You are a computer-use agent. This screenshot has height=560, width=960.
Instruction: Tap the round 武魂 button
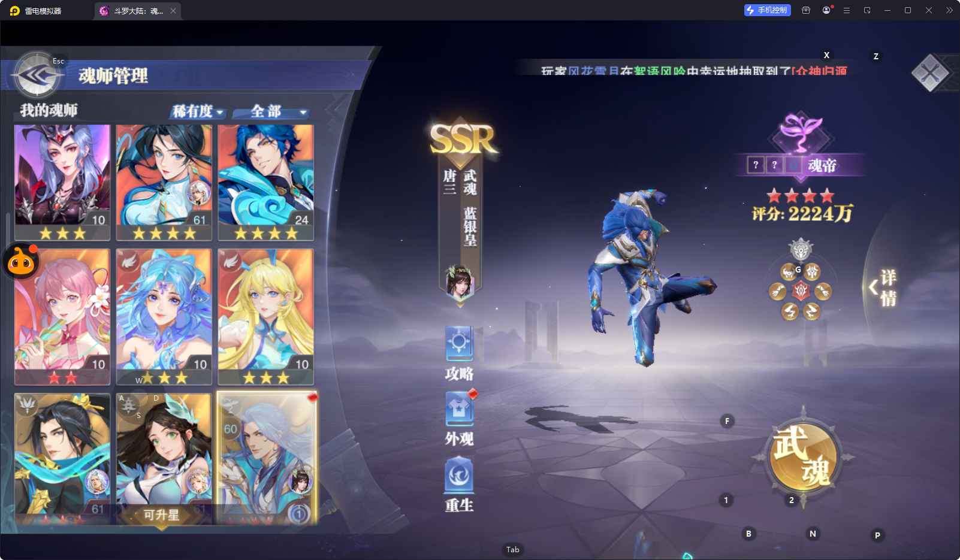(802, 457)
